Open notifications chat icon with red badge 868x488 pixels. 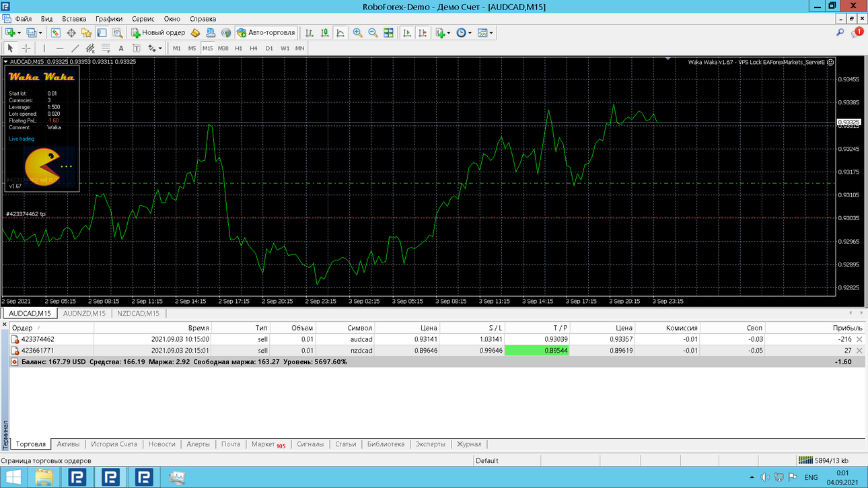pyautogui.click(x=857, y=32)
